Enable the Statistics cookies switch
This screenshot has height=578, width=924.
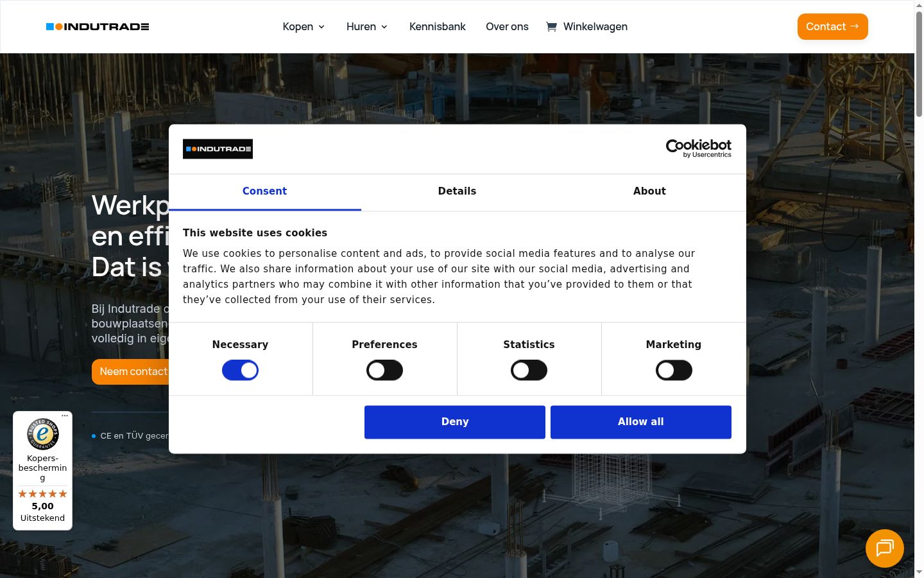[x=529, y=371]
